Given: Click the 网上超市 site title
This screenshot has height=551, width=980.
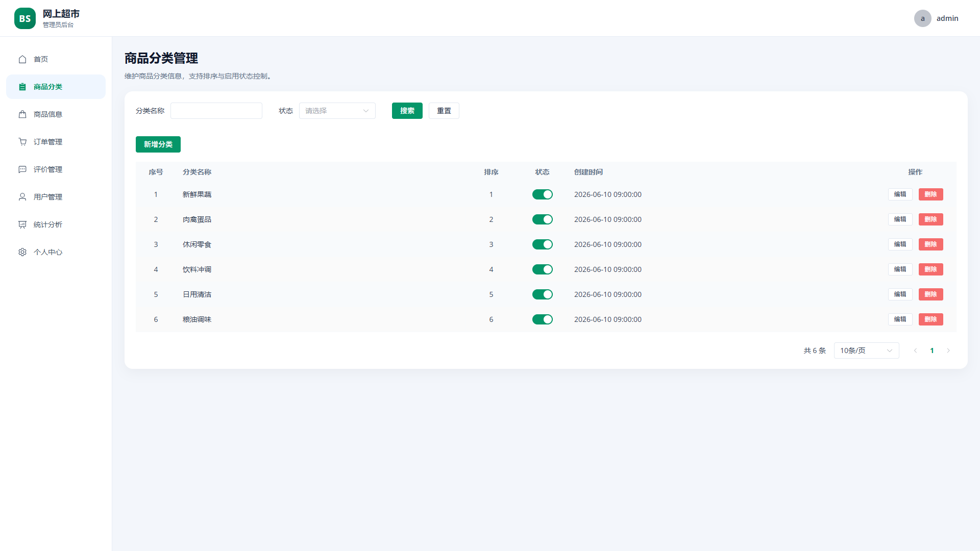Looking at the screenshot, I should (x=61, y=14).
